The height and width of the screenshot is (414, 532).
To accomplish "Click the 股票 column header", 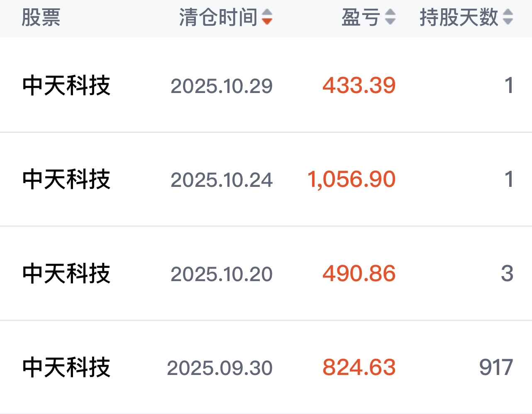I will [x=41, y=18].
